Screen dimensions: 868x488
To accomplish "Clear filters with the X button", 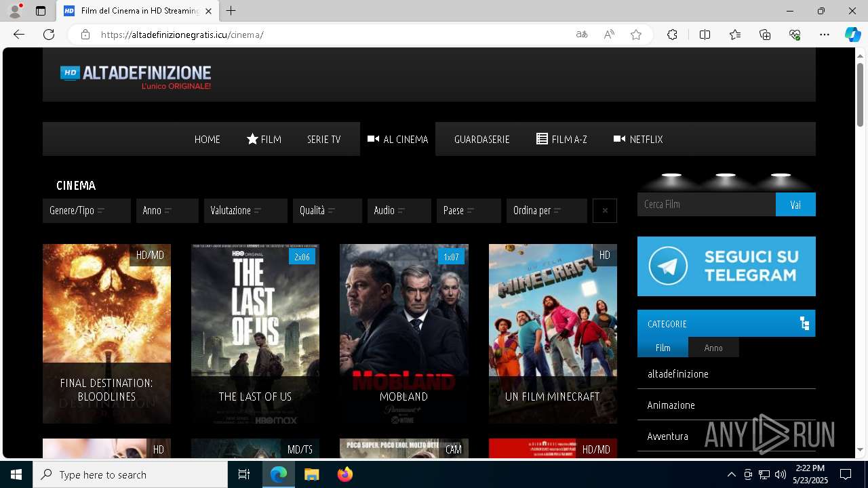I will 605,211.
